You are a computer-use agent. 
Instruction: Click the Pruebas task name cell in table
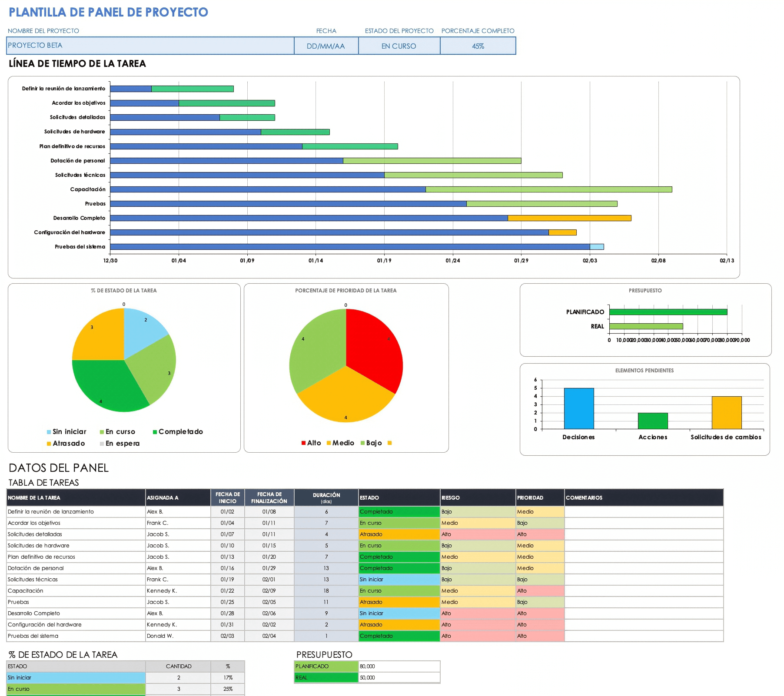[x=76, y=602]
